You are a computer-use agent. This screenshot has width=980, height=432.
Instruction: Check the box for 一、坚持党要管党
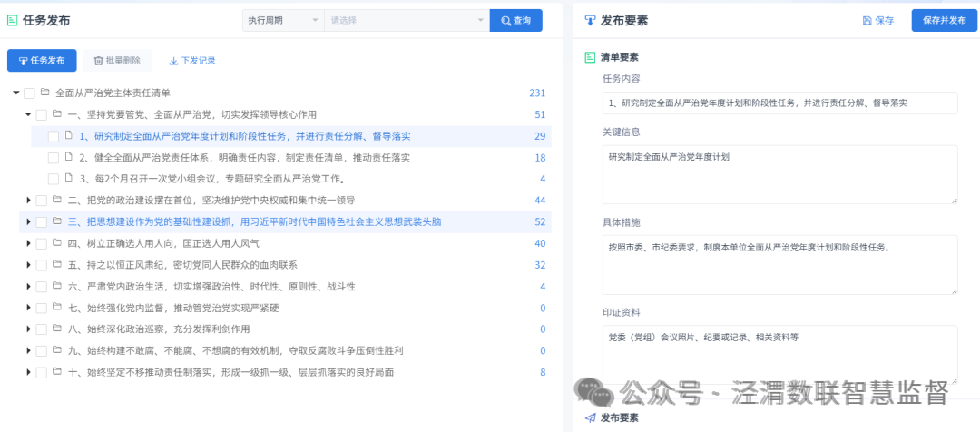pos(41,115)
